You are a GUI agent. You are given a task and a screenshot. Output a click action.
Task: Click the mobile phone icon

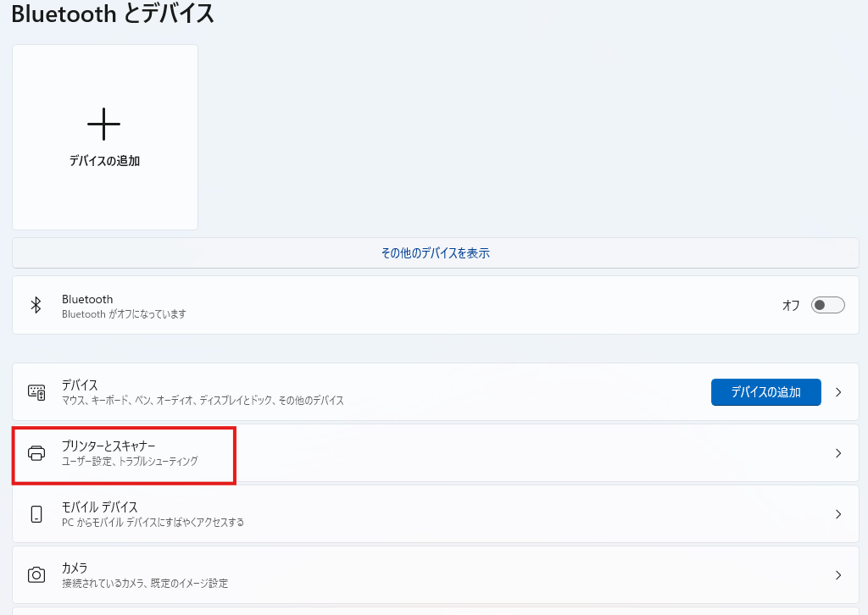[36, 514]
